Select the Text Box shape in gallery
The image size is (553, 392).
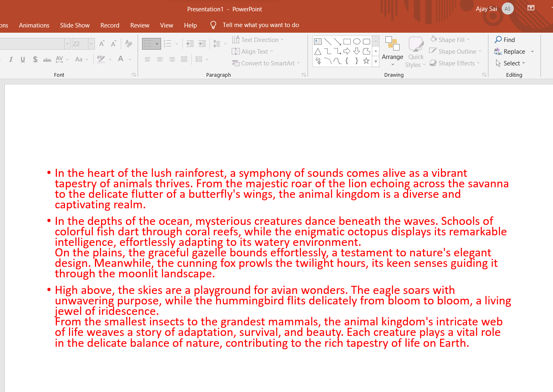pos(318,42)
